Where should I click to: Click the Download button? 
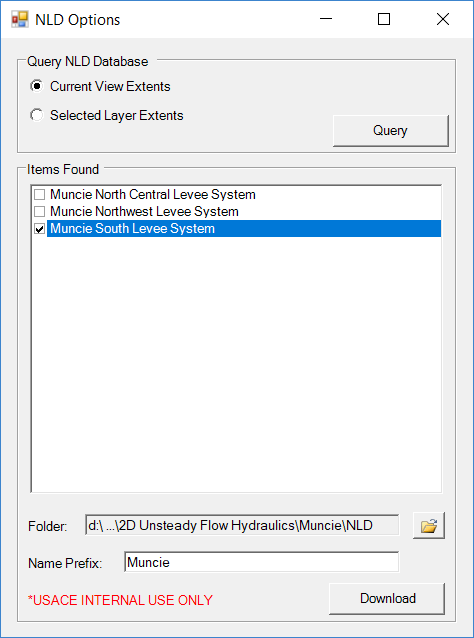tap(387, 599)
